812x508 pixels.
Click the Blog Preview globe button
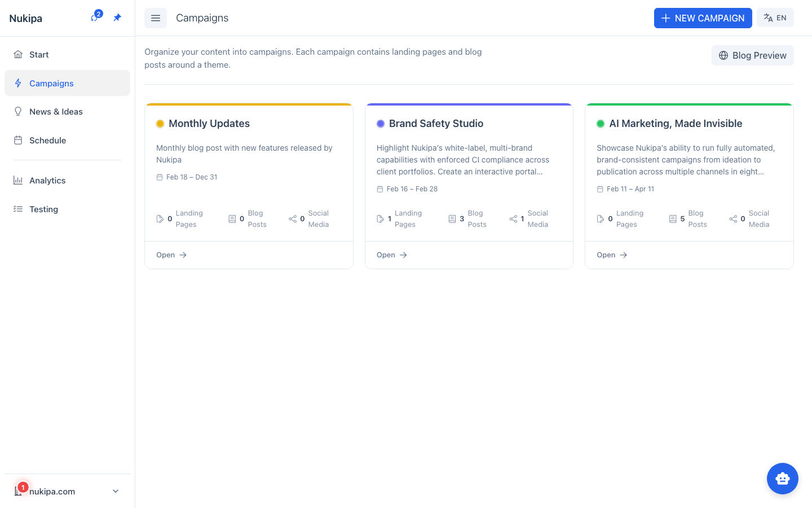coord(752,55)
